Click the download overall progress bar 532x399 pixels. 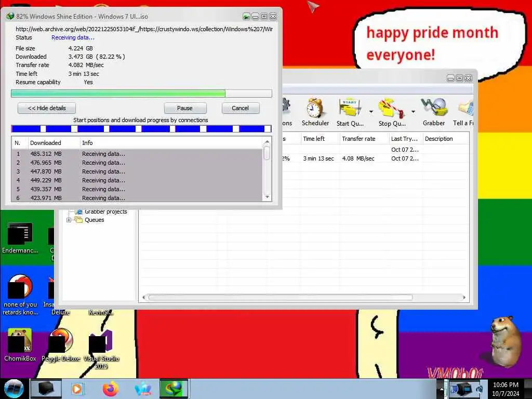coord(141,94)
